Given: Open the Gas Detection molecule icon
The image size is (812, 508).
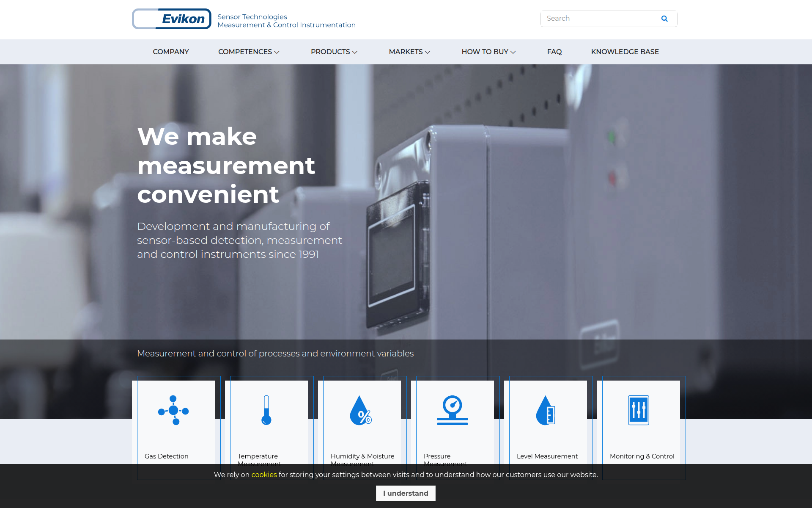Looking at the screenshot, I should click(173, 410).
